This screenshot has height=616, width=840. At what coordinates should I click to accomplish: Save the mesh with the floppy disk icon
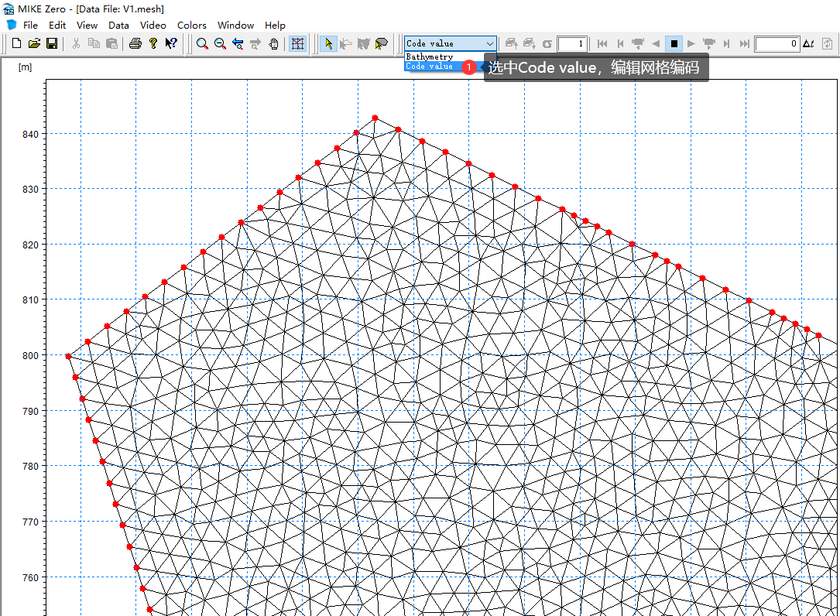pos(51,44)
